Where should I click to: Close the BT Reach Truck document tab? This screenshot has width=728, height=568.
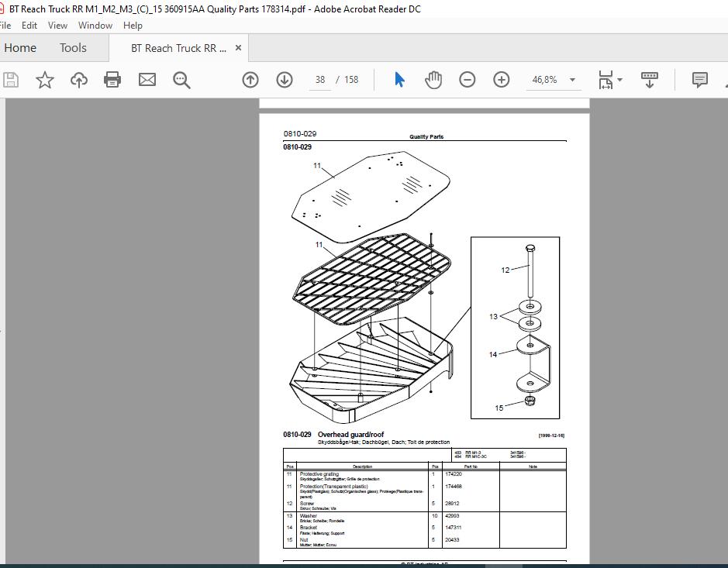(238, 48)
